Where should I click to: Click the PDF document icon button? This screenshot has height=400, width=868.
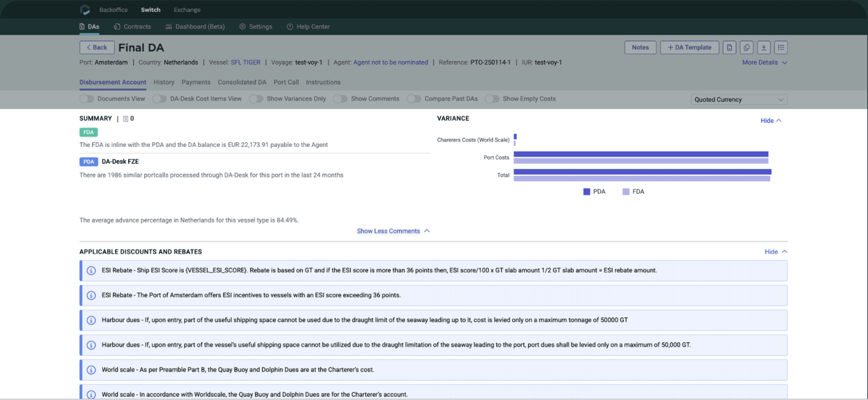pyautogui.click(x=729, y=48)
